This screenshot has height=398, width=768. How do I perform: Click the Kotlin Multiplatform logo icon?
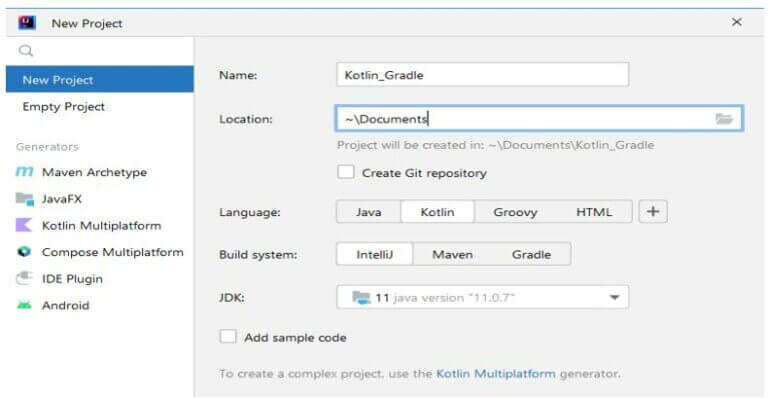pos(24,225)
